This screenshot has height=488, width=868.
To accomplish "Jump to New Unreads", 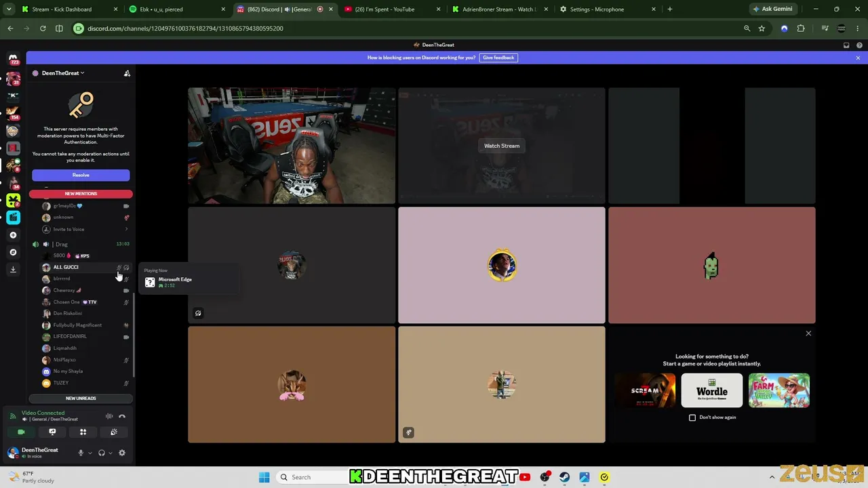I will pos(81,399).
